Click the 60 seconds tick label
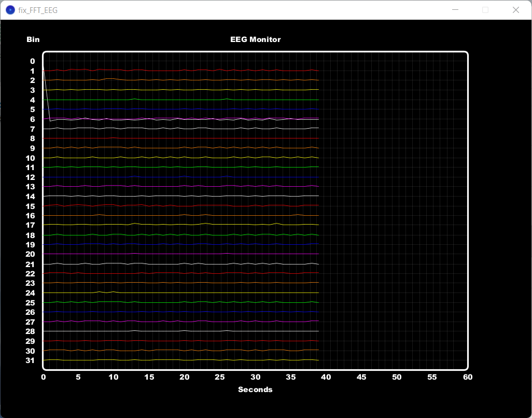Screen dimensions: 532x418 click(x=467, y=377)
